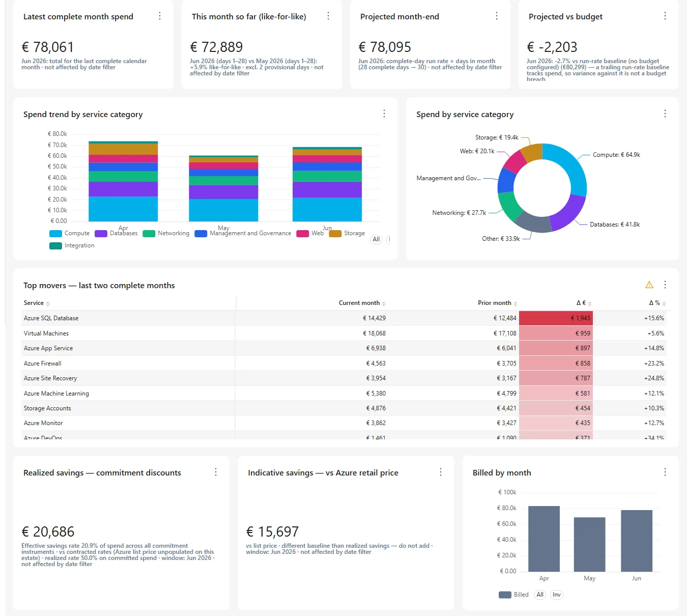Click the Apr bar in Billed by month
This screenshot has height=616, width=687.
pos(544,539)
